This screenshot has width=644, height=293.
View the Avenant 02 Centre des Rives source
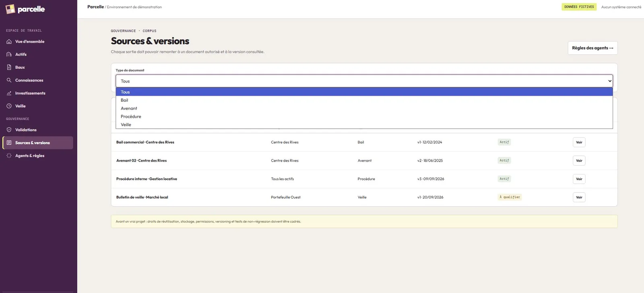click(x=579, y=161)
